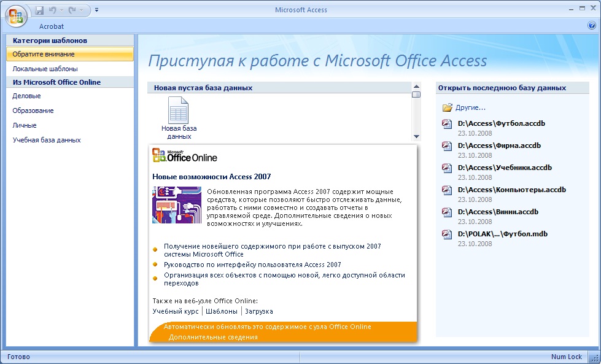This screenshot has height=364, width=601.
Task: Open recent file D:\Access\Футбол.accdb
Action: pyautogui.click(x=502, y=124)
